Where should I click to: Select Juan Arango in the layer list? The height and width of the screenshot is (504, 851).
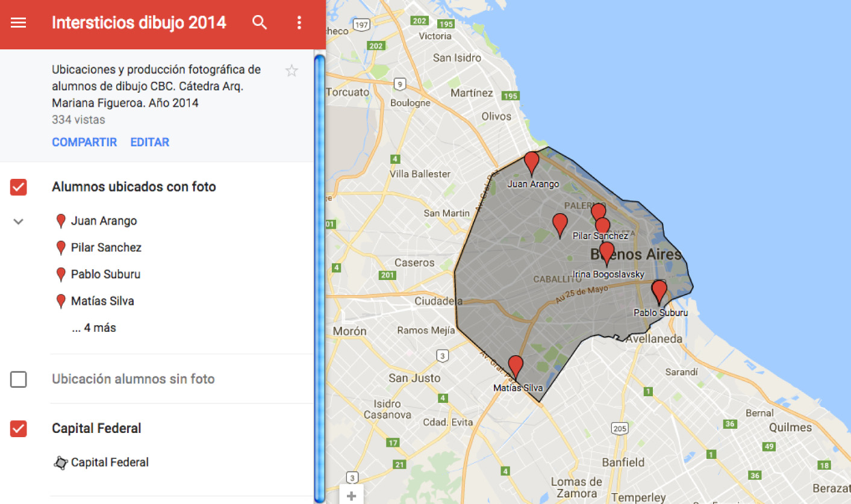104,221
